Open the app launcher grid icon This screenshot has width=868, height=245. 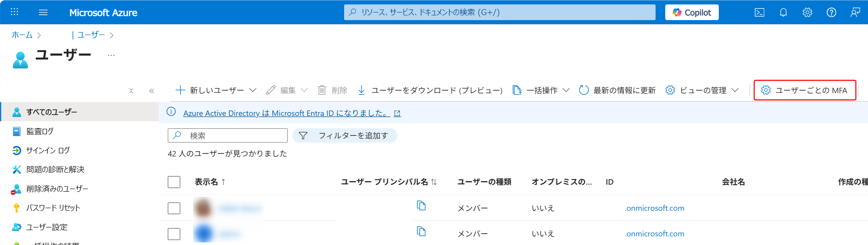click(x=14, y=12)
